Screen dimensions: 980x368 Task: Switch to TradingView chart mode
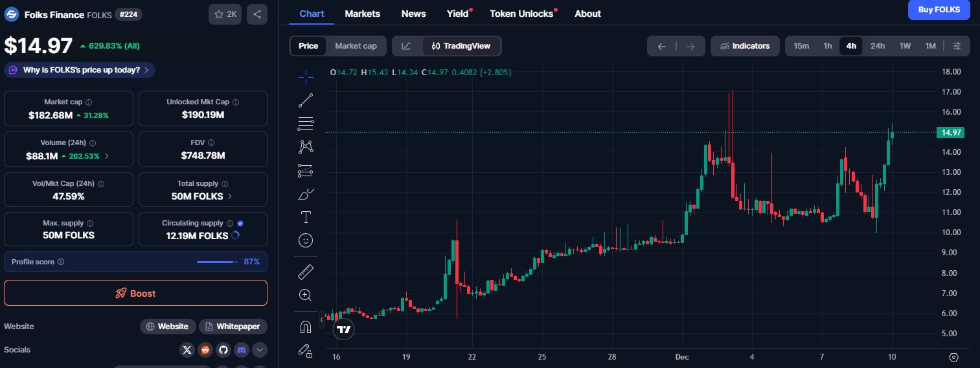click(x=461, y=46)
